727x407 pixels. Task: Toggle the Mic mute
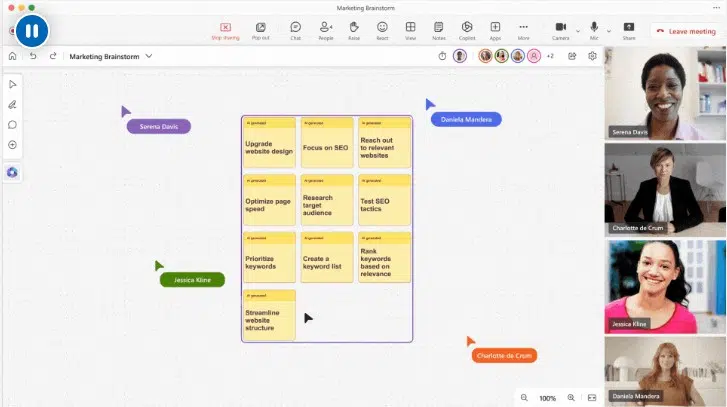pyautogui.click(x=594, y=31)
